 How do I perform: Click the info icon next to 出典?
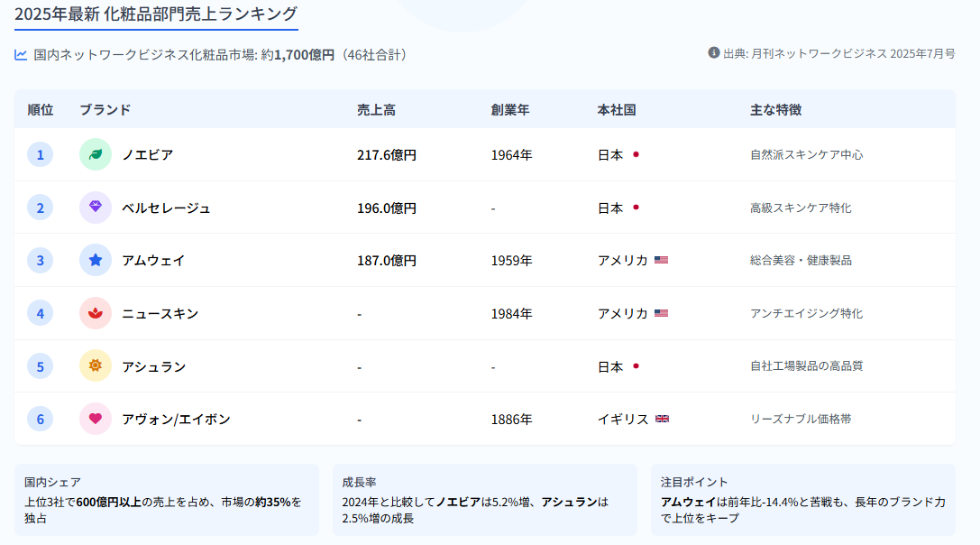pos(714,53)
